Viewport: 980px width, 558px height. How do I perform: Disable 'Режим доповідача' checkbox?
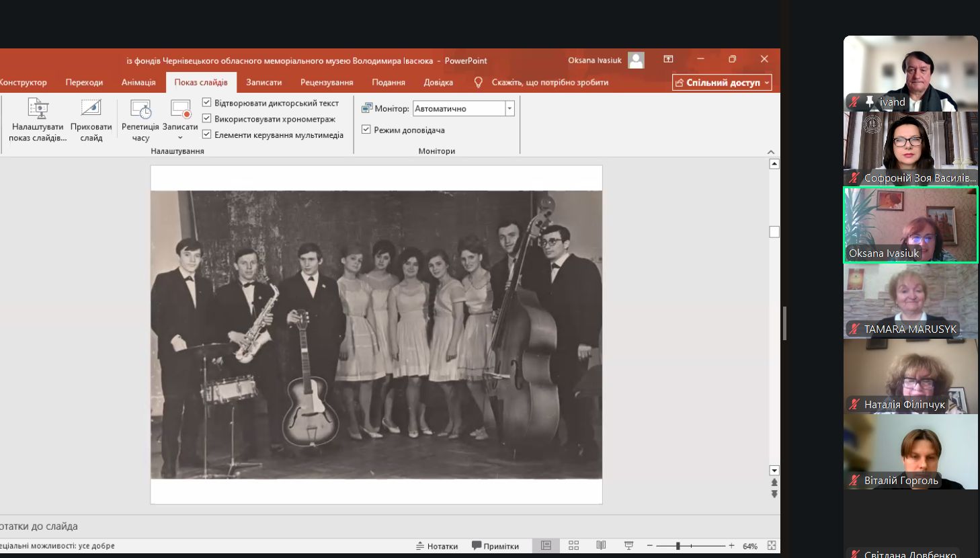[x=366, y=129]
